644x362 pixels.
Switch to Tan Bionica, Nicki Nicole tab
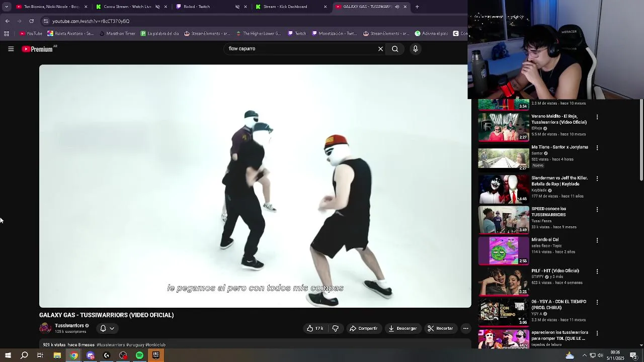coord(52,7)
